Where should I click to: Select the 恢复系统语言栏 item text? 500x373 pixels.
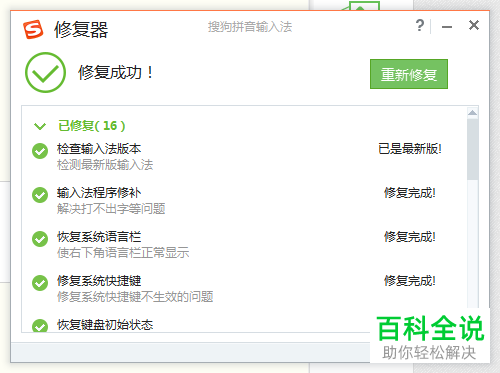(99, 237)
